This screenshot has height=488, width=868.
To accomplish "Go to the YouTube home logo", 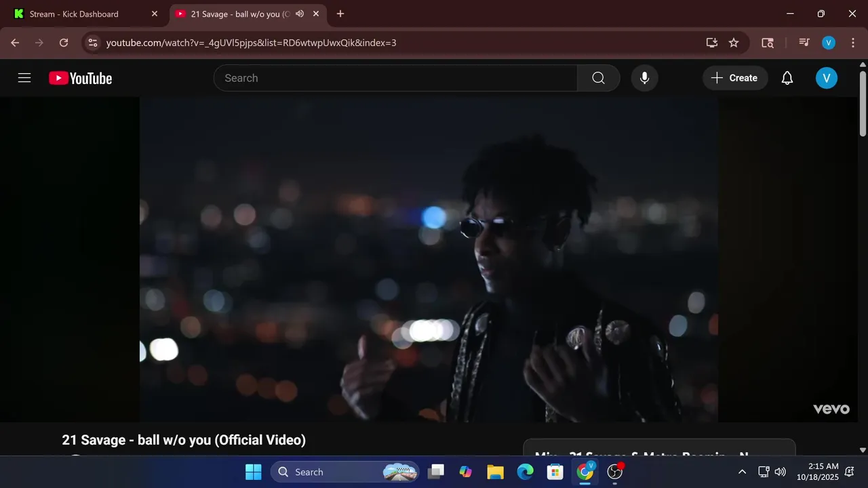I will [x=81, y=79].
